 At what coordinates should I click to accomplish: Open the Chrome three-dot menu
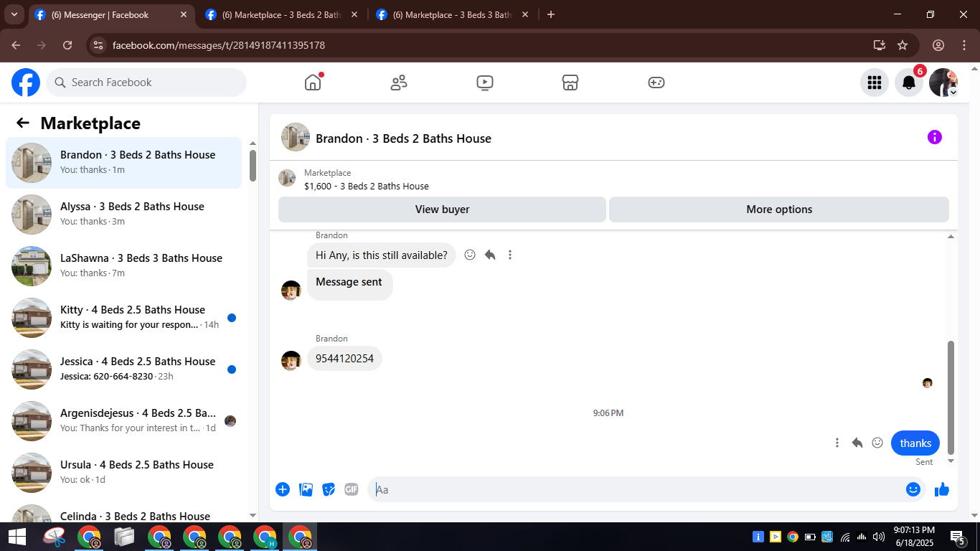[x=963, y=45]
